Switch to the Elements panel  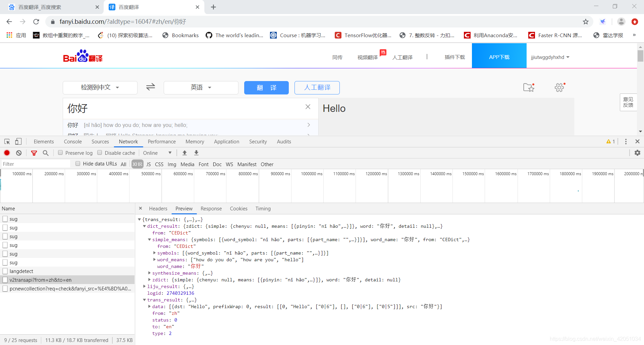[x=44, y=142]
